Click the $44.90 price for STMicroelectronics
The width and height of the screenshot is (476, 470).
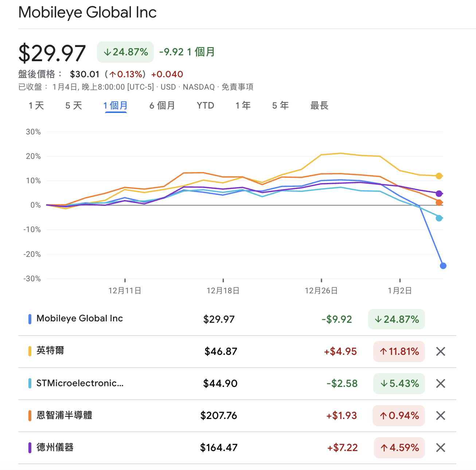tap(220, 384)
